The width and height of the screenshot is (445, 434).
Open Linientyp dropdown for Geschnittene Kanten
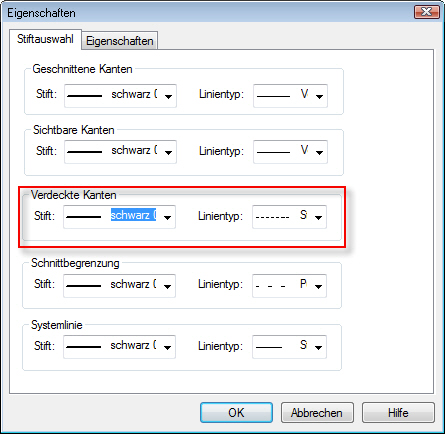(290, 96)
